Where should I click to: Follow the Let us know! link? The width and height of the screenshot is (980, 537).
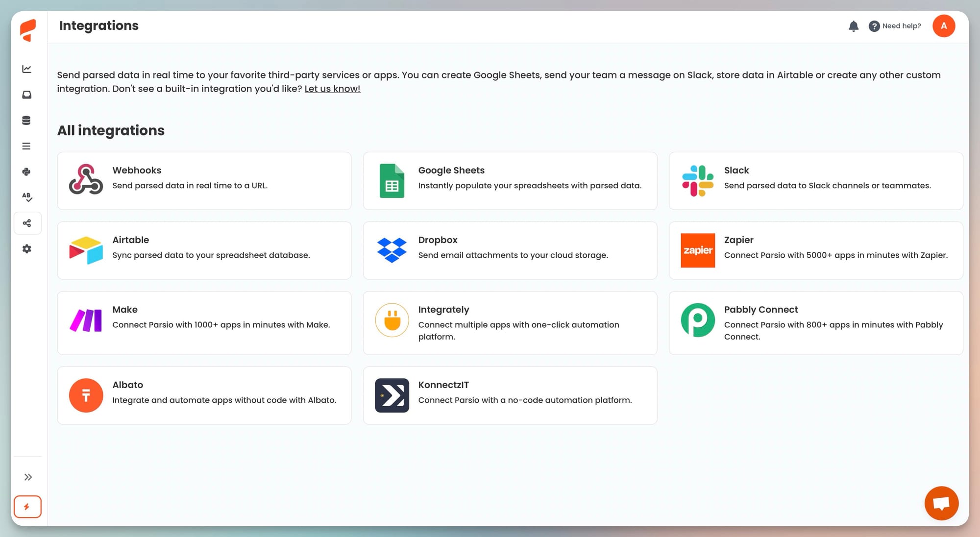(x=332, y=89)
